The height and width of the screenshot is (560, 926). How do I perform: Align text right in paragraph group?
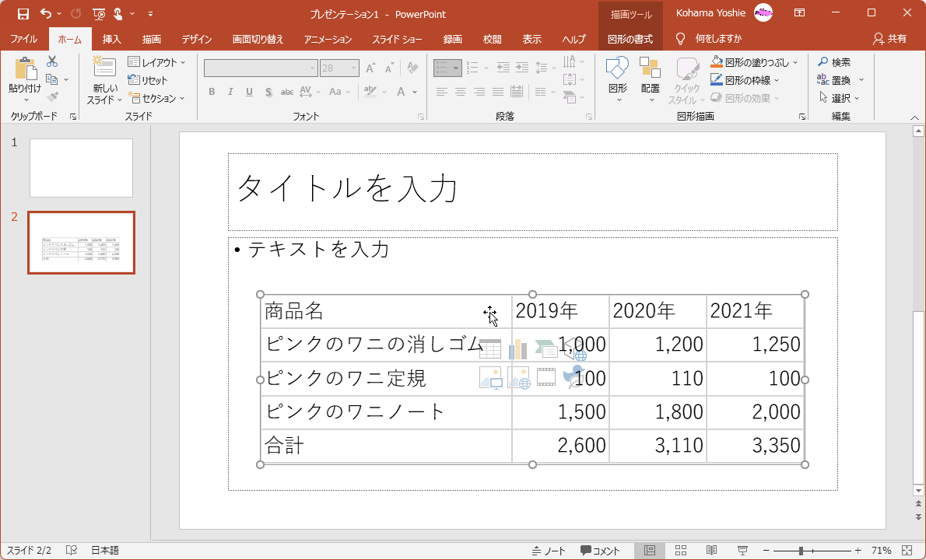[479, 92]
